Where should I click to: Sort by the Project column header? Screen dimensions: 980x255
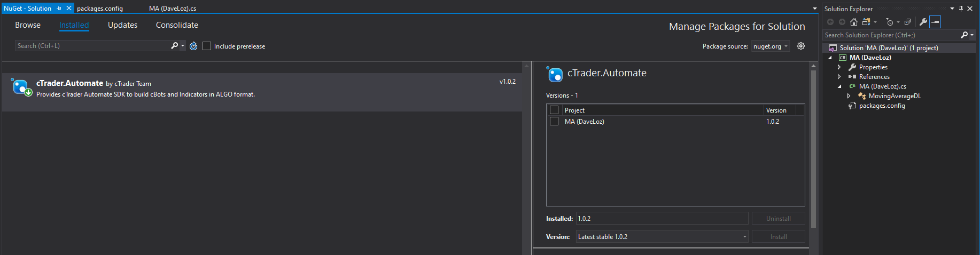click(663, 110)
